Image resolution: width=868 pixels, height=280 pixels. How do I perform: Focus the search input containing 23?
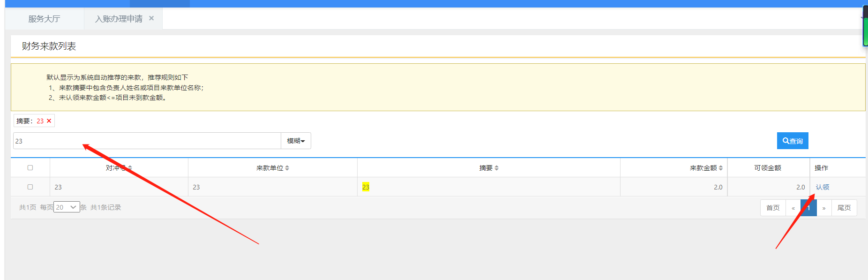tap(147, 141)
